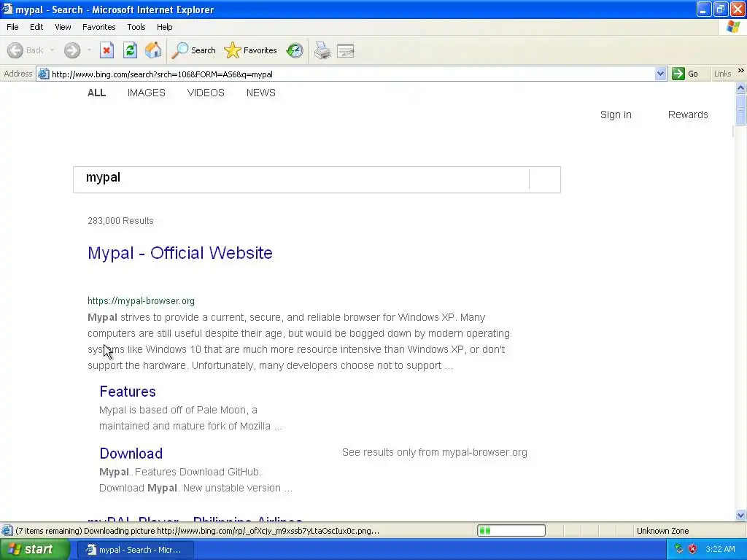
Task: Click the Windows flag logo icon
Action: click(x=732, y=27)
